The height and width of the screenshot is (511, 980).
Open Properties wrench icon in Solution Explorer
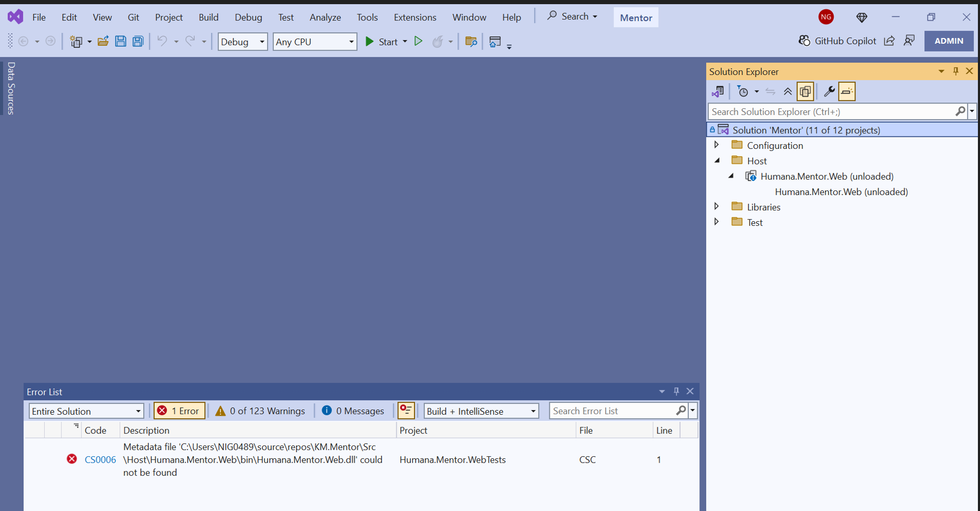click(x=829, y=92)
